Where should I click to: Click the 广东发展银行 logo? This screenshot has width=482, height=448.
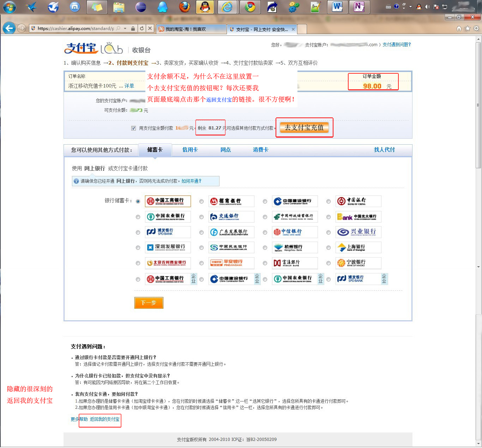pyautogui.click(x=231, y=232)
